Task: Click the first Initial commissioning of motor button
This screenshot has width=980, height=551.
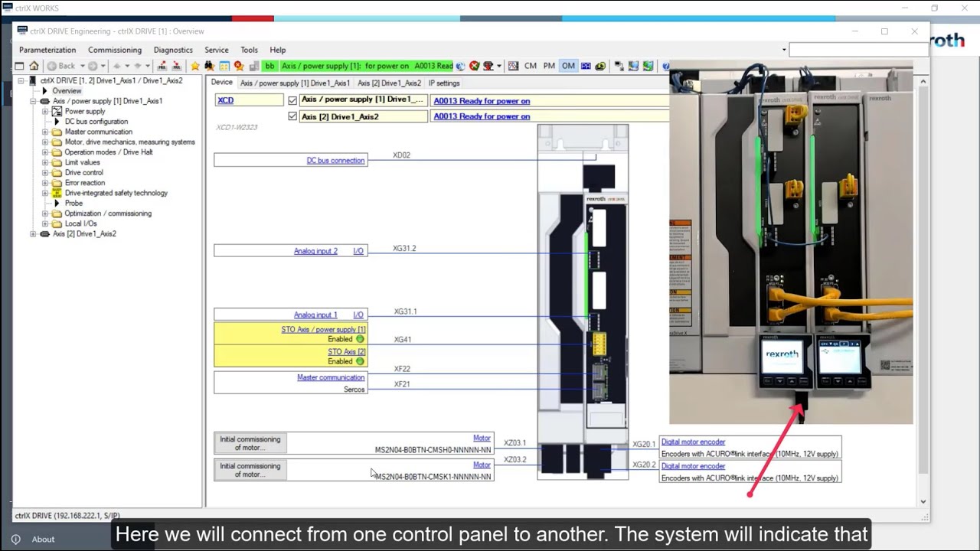Action: (x=250, y=444)
